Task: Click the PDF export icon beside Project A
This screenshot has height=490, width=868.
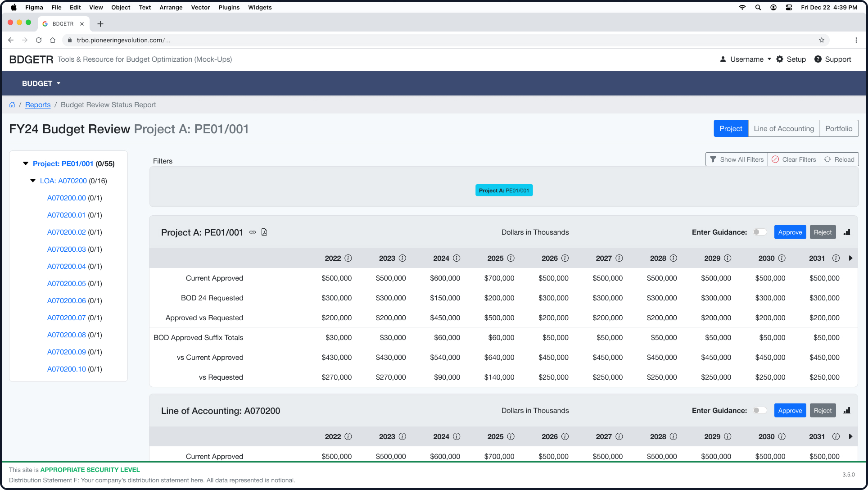Action: point(264,232)
